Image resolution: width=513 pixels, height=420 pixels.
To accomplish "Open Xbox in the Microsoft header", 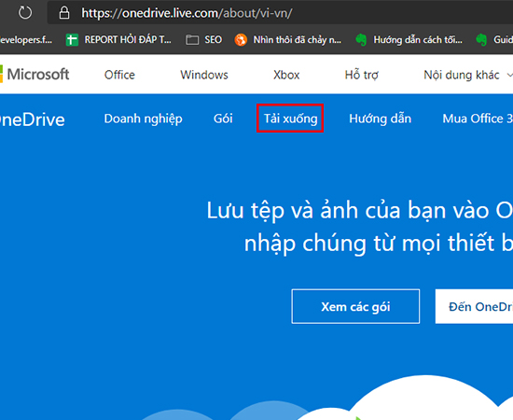I will [x=286, y=75].
